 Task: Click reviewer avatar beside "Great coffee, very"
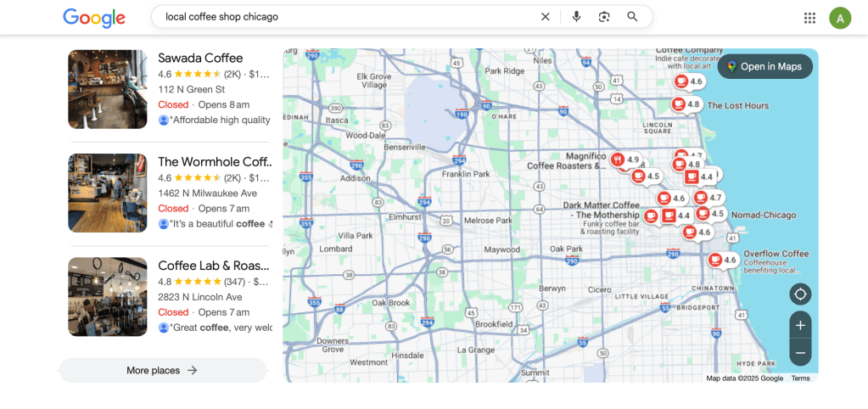[163, 328]
